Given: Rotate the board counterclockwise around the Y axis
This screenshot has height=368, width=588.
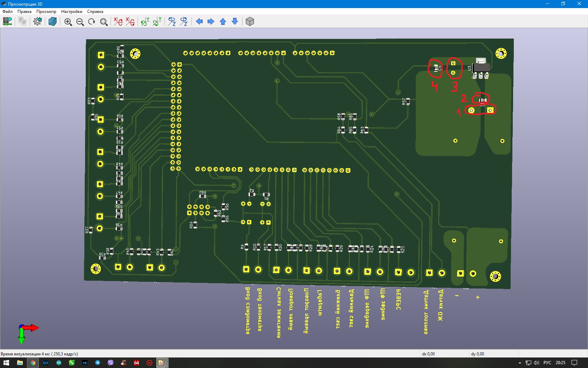Looking at the screenshot, I should point(157,22).
